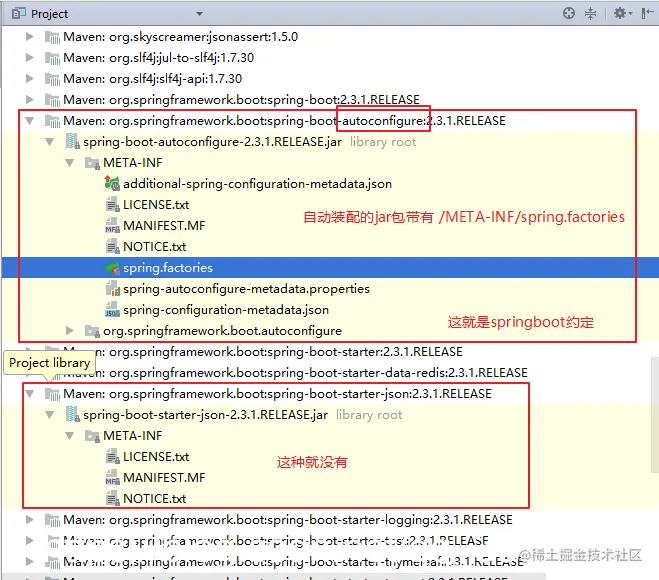Select MANIFEST.MF in autoconfigure META-INF

(164, 226)
